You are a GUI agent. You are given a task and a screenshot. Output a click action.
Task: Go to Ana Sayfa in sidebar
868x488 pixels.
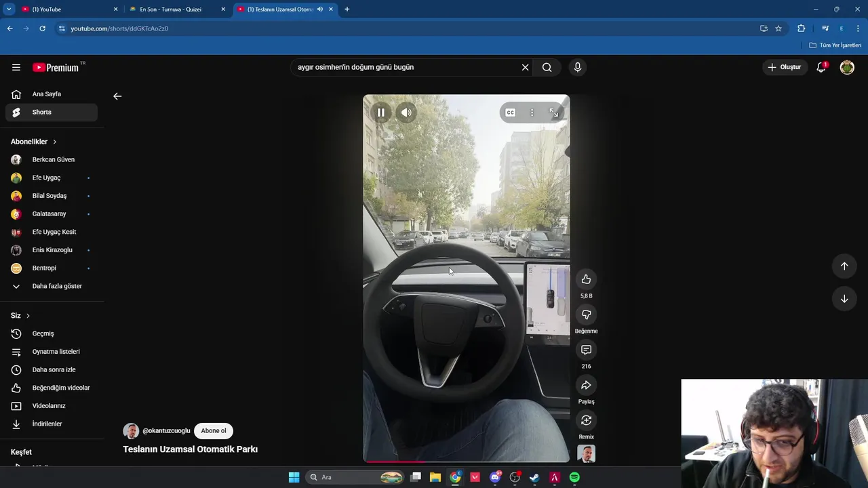point(52,94)
